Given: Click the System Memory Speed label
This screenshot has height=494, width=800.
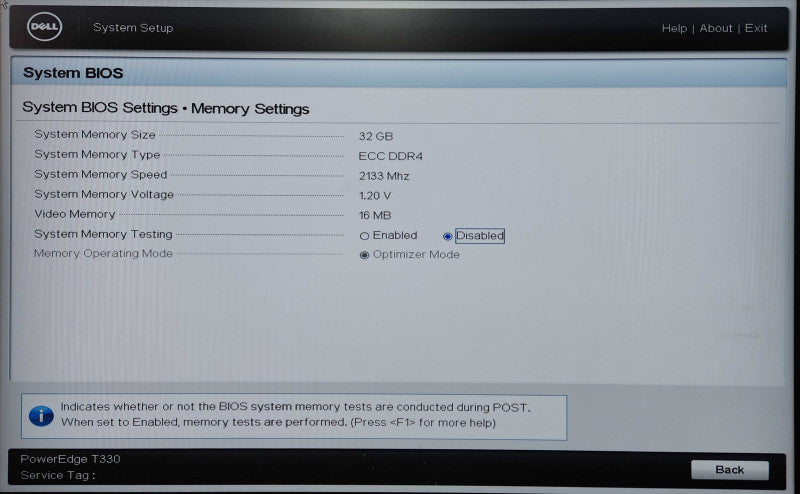Looking at the screenshot, I should coord(101,175).
